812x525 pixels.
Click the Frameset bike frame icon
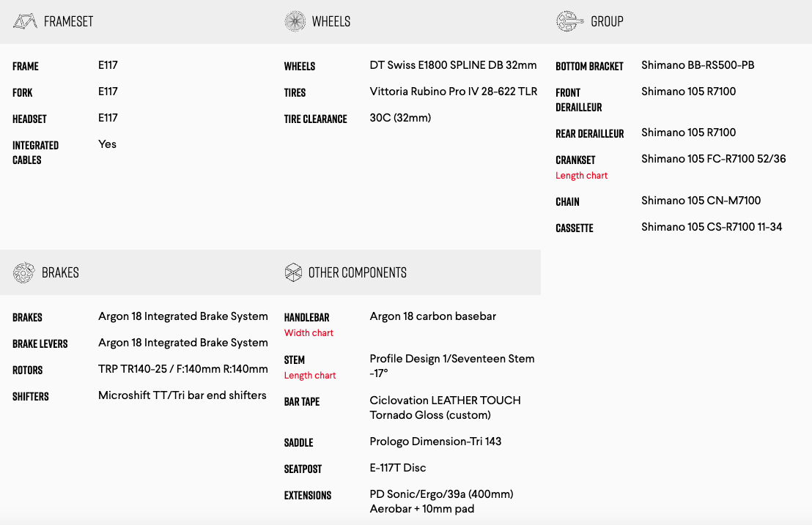click(x=25, y=21)
